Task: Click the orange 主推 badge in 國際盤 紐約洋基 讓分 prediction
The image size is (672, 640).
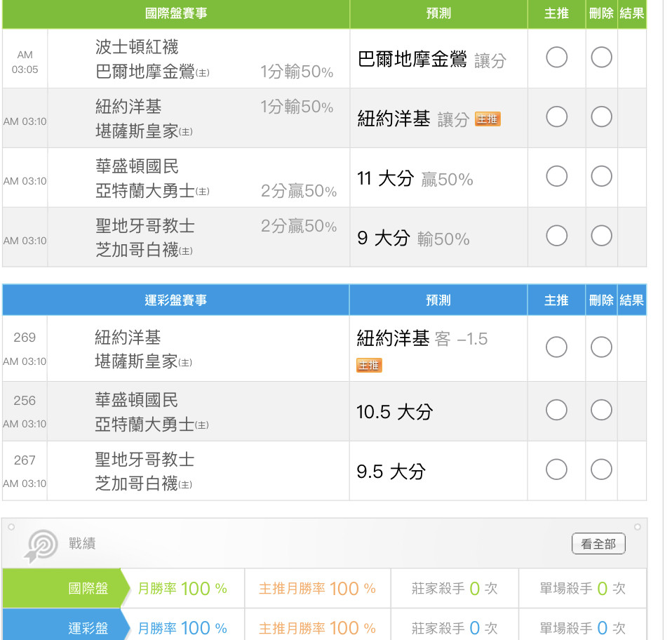Action: 488,119
